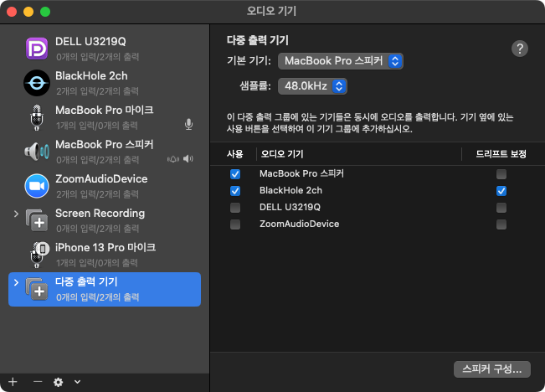The width and height of the screenshot is (545, 392).
Task: Click the 오디오 기기 column header
Action: pos(282,154)
